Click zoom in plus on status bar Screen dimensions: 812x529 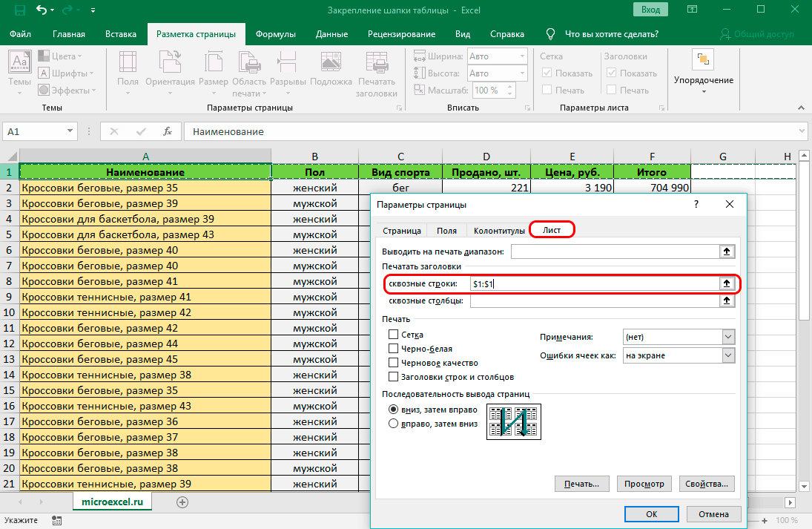click(765, 520)
